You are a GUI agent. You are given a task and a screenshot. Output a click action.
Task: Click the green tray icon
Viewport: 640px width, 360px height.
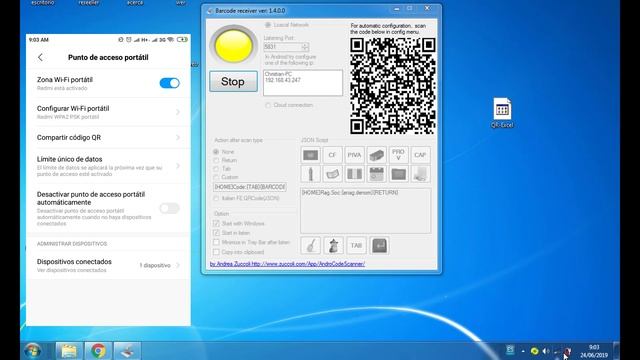534,351
